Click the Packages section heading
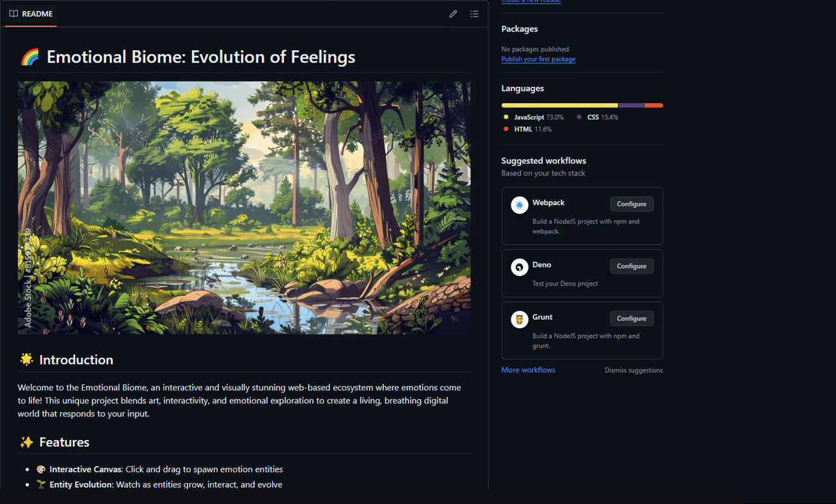The image size is (836, 504). click(519, 29)
